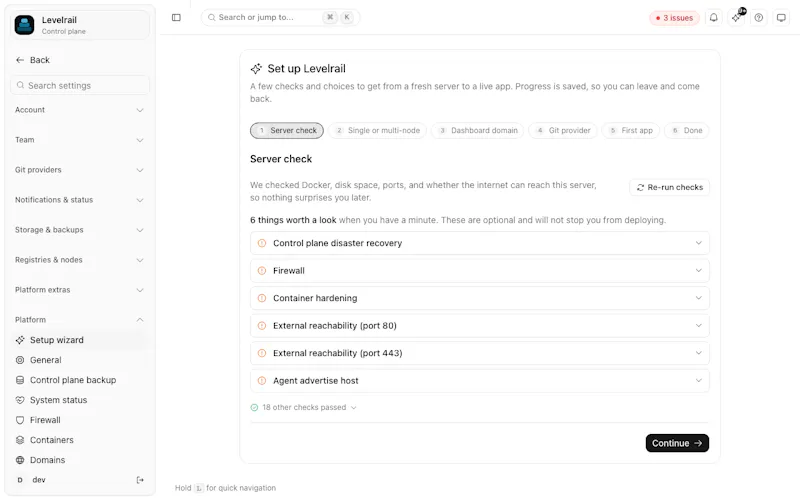Collapse the Platform section
The image size is (800, 500).
(x=79, y=320)
